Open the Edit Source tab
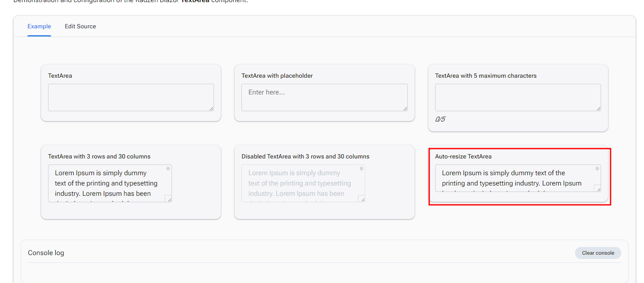 tap(80, 27)
